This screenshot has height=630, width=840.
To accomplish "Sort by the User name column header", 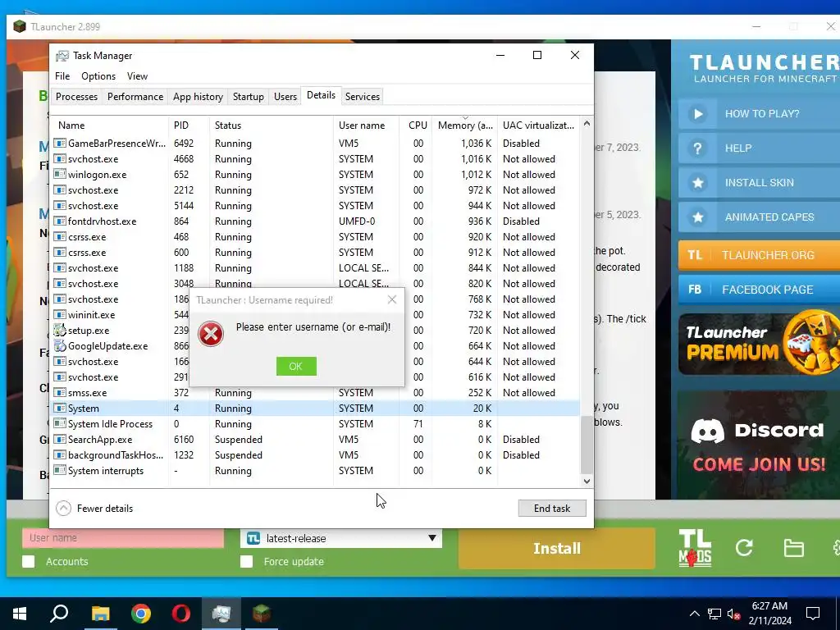I will 367,126.
